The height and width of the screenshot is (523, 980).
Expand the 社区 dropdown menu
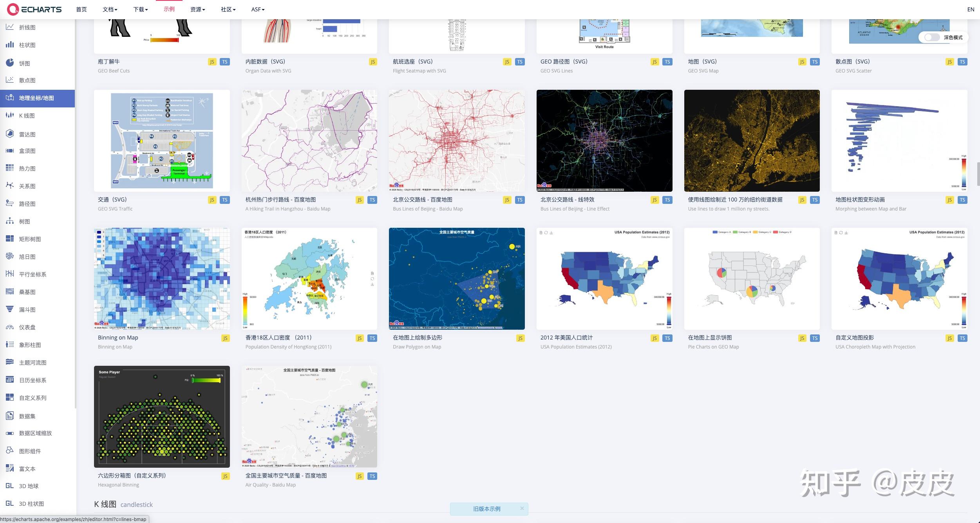227,9
